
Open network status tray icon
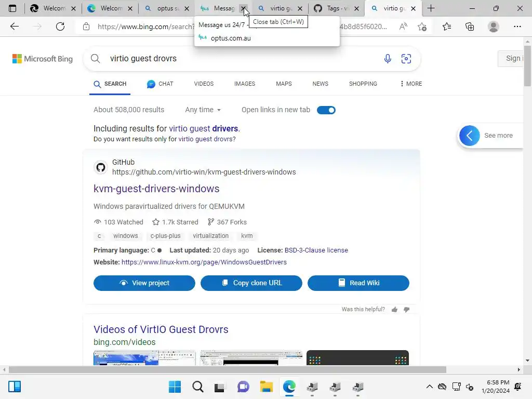[456, 387]
